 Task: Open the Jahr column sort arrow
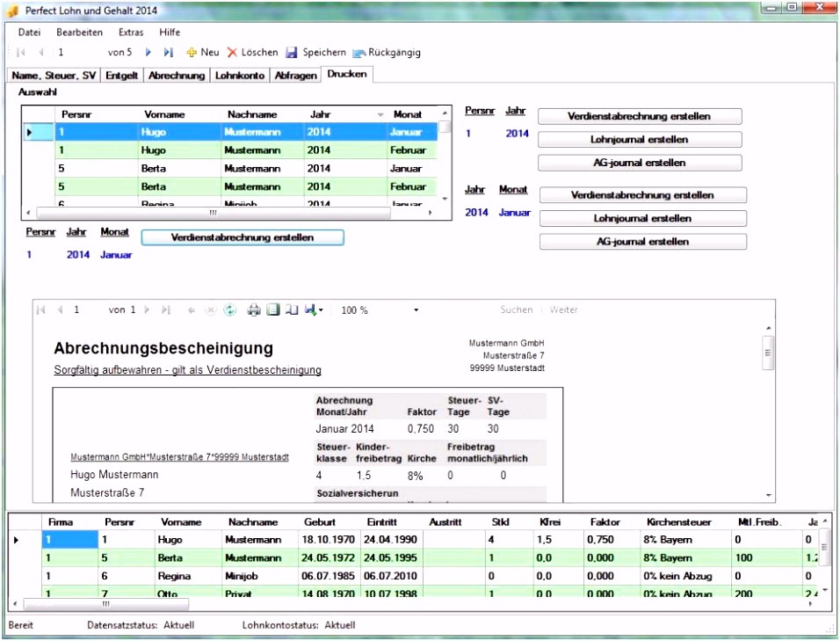380,114
